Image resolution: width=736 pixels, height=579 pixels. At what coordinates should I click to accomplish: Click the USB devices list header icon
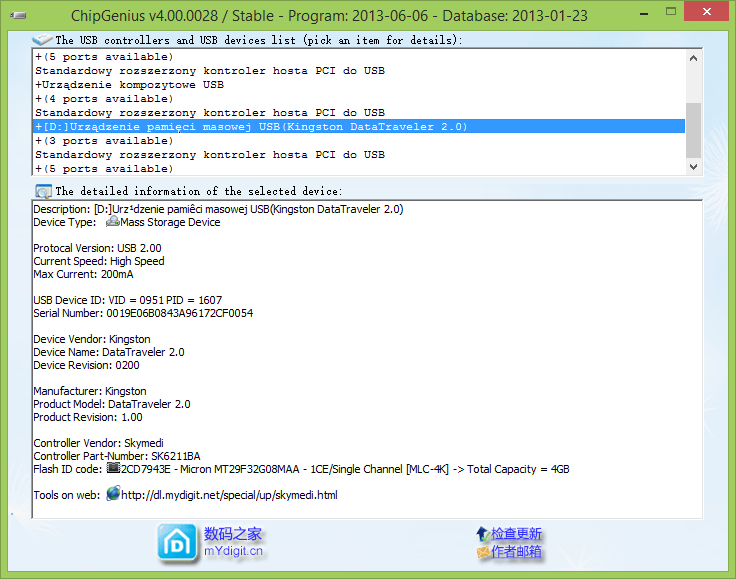pos(42,40)
